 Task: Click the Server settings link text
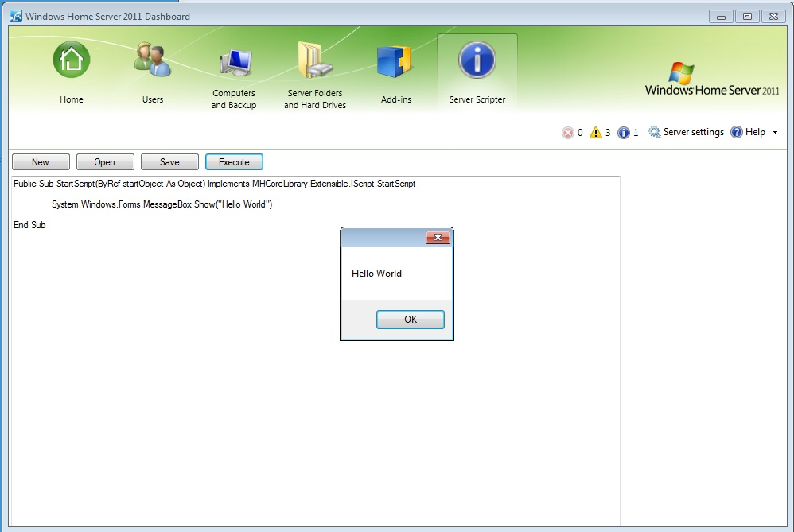tap(693, 132)
